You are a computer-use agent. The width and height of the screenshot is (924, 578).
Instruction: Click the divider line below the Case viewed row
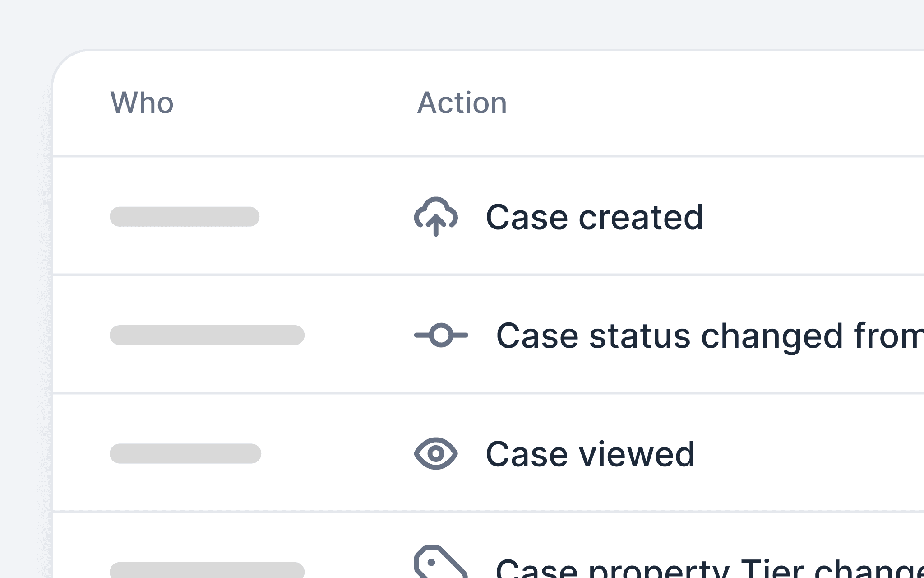[x=488, y=511]
